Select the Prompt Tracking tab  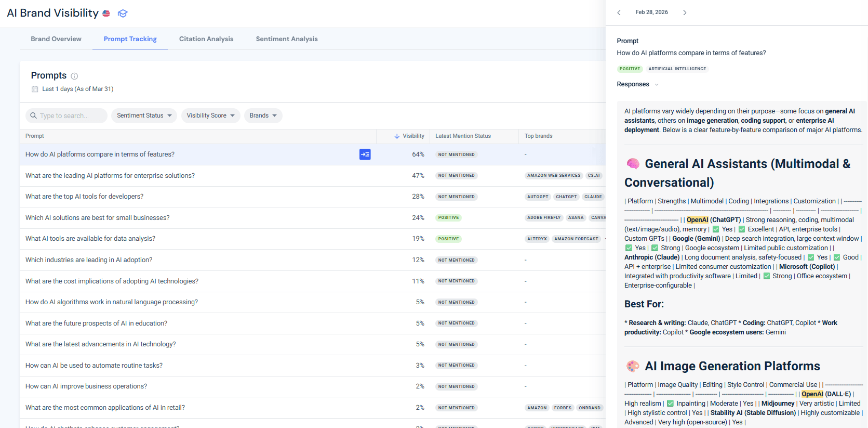[130, 39]
